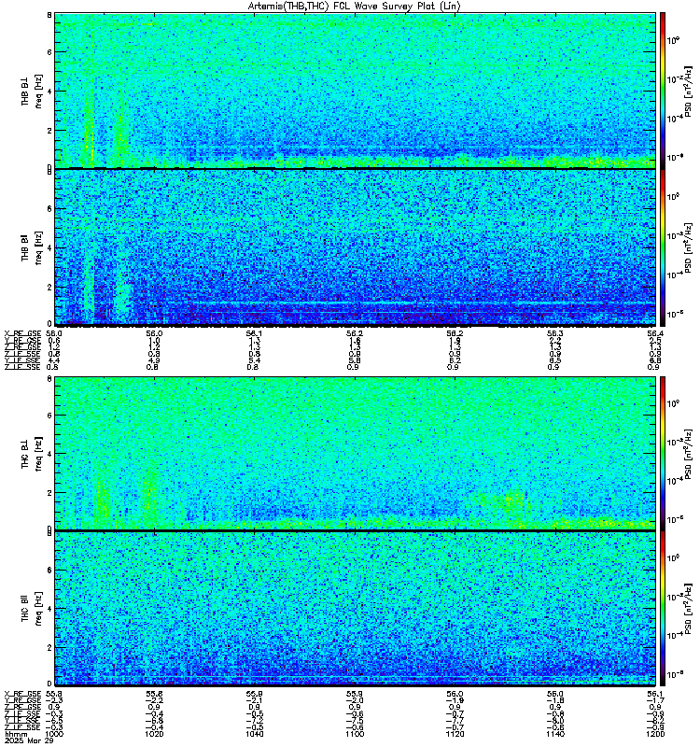This screenshot has height=747, width=700.
Task: Click the Z_RE_GSE row label under THC panels
Action: (22, 707)
